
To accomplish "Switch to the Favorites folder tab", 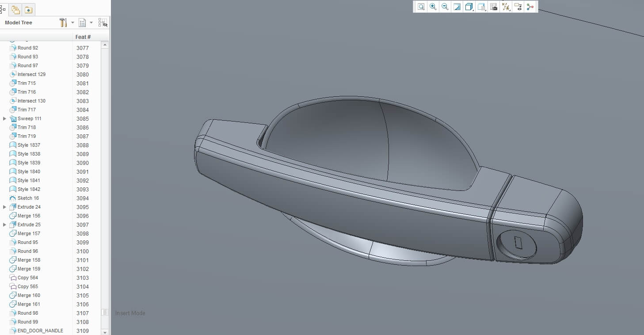I will click(28, 10).
